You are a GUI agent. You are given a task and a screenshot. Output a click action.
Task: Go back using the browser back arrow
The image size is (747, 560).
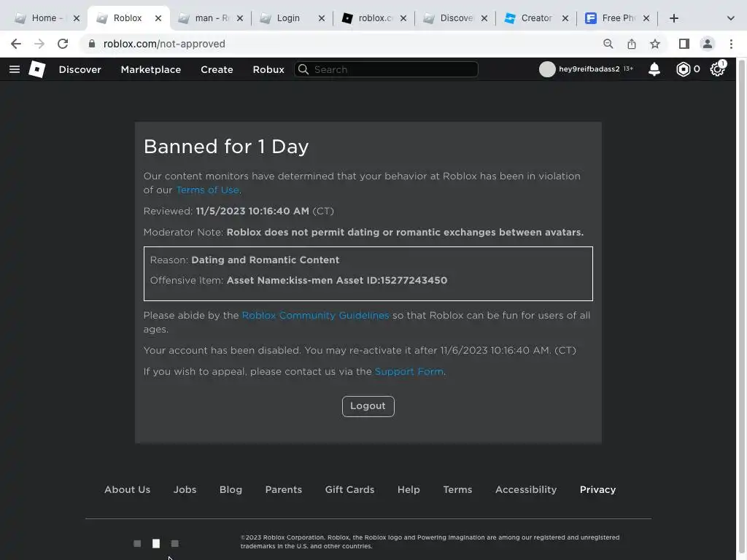point(16,44)
